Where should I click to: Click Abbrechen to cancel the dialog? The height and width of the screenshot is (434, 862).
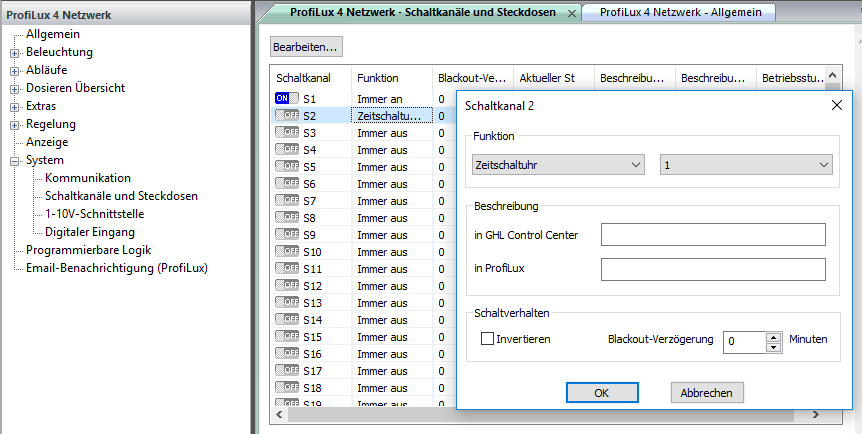707,393
